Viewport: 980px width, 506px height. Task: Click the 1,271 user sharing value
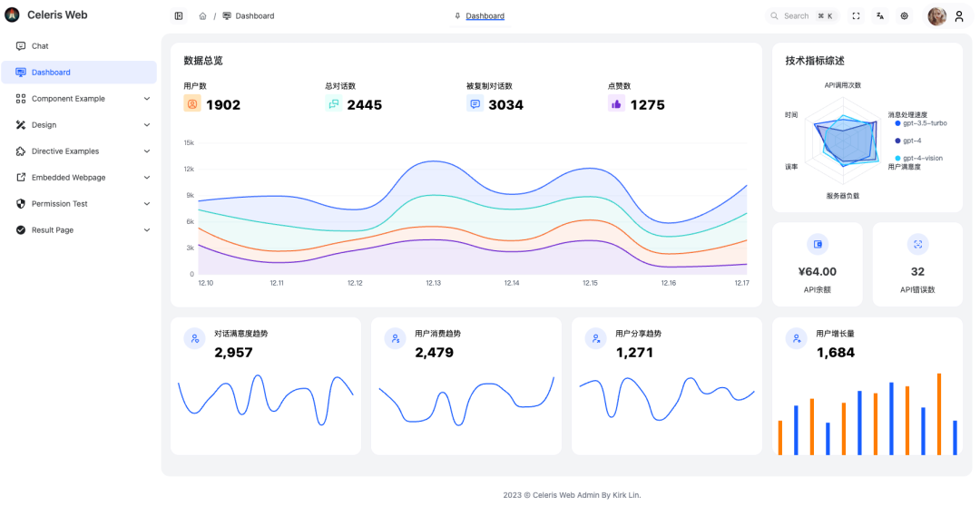click(634, 353)
